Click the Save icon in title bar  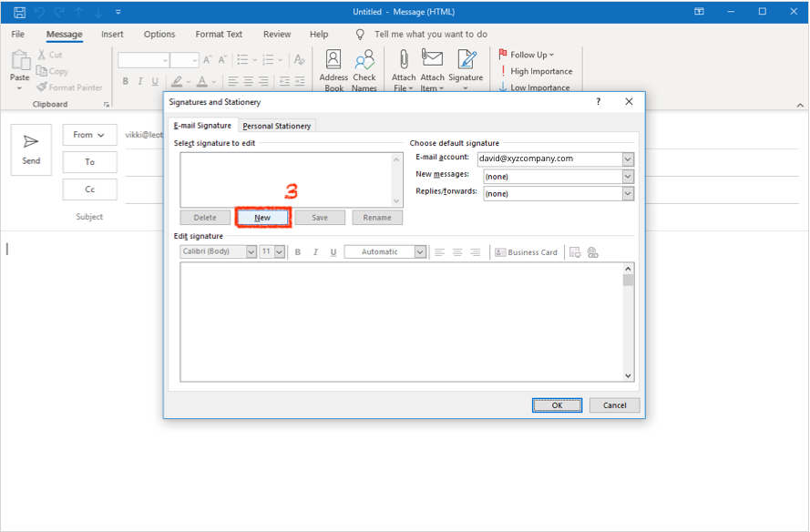pos(19,12)
